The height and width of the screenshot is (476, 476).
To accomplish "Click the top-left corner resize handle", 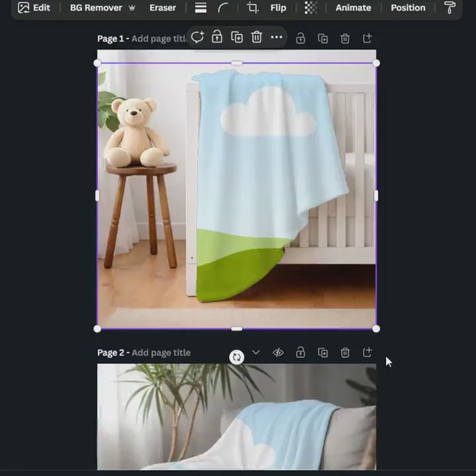I will (97, 63).
